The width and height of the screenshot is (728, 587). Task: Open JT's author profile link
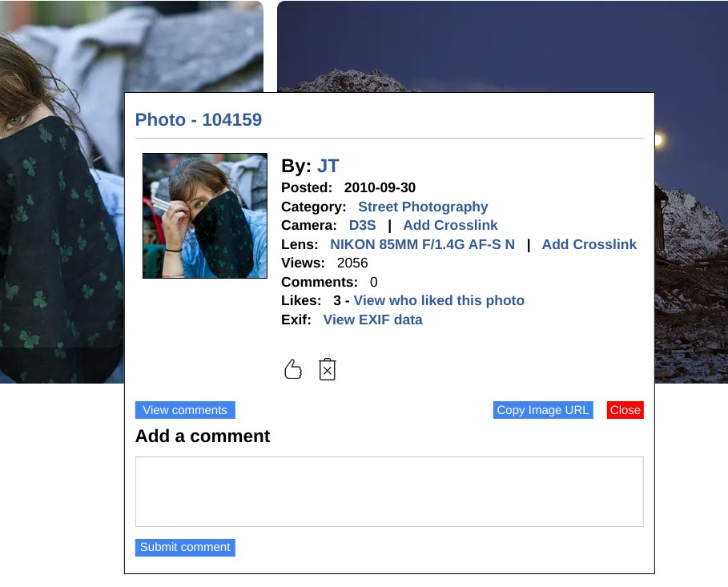pos(328,166)
